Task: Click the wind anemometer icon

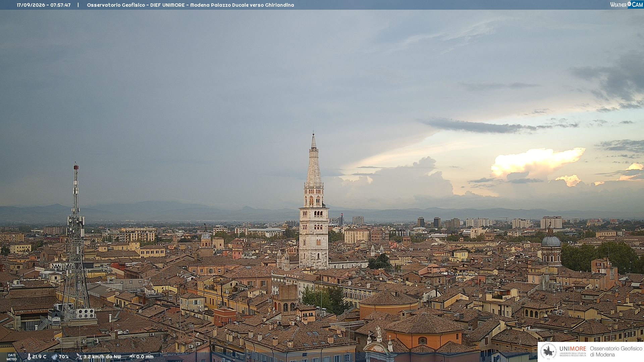Action: coord(79,357)
